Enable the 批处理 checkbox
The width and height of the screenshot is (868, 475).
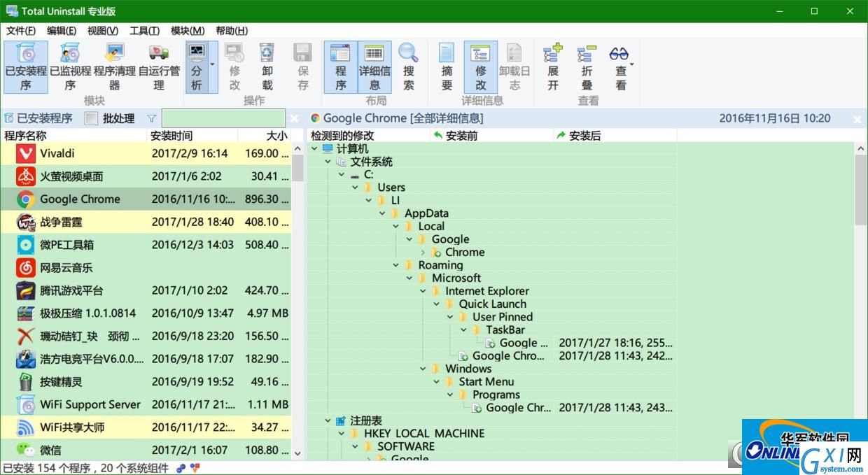[91, 119]
